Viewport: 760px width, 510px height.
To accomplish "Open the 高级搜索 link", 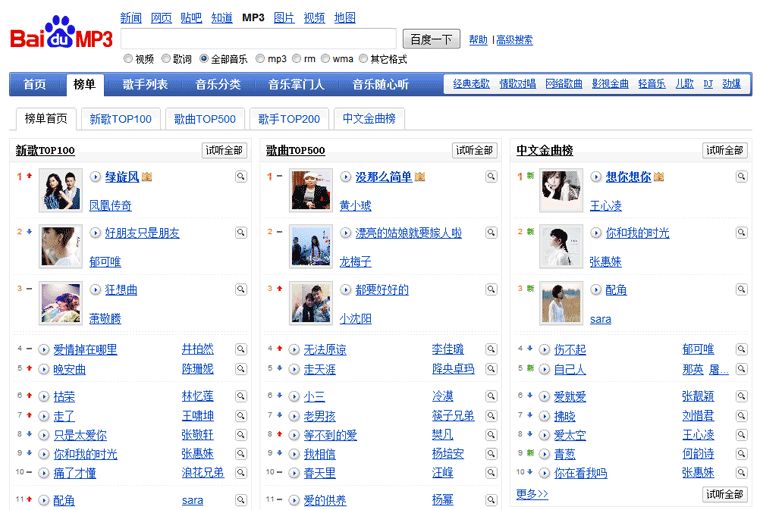I will click(x=514, y=40).
